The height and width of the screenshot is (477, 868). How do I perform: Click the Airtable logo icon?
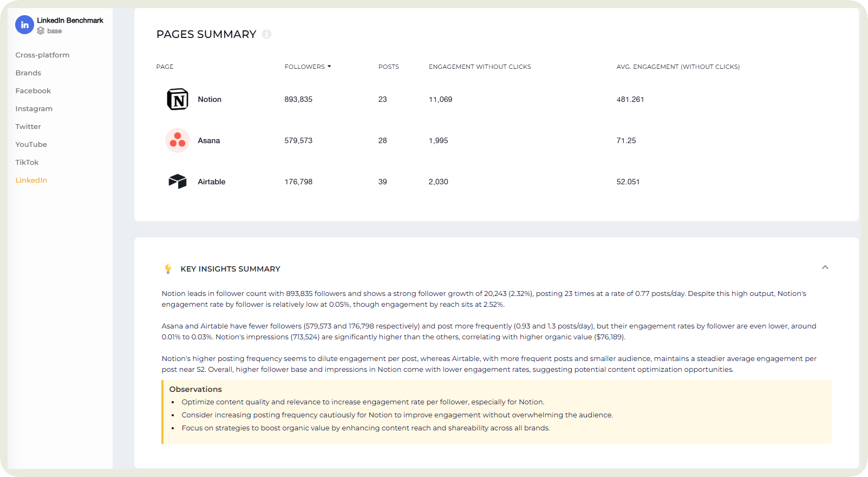coord(177,182)
